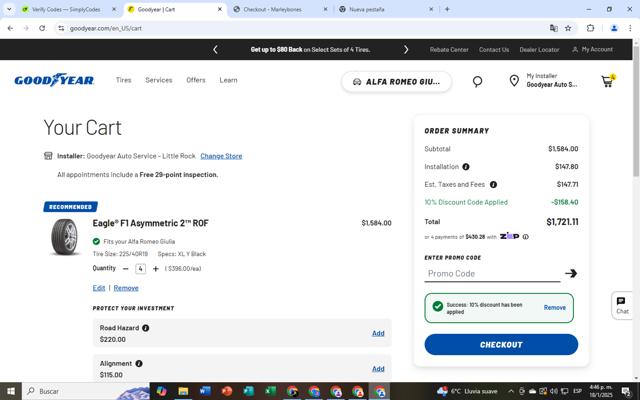Remove the applied 10% discount

click(x=554, y=307)
